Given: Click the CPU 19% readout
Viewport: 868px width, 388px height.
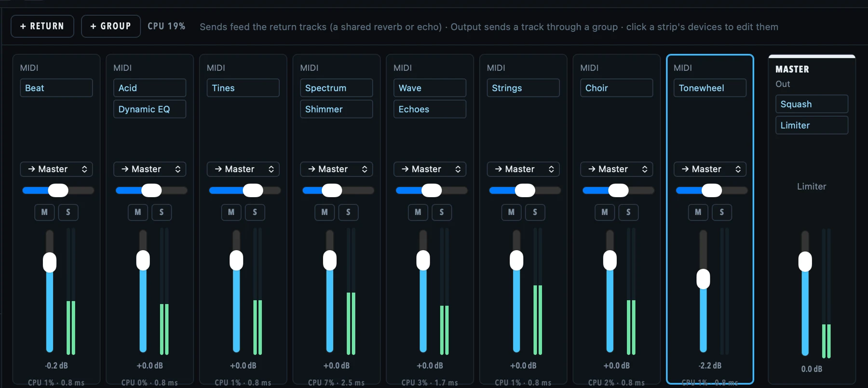Looking at the screenshot, I should 166,26.
